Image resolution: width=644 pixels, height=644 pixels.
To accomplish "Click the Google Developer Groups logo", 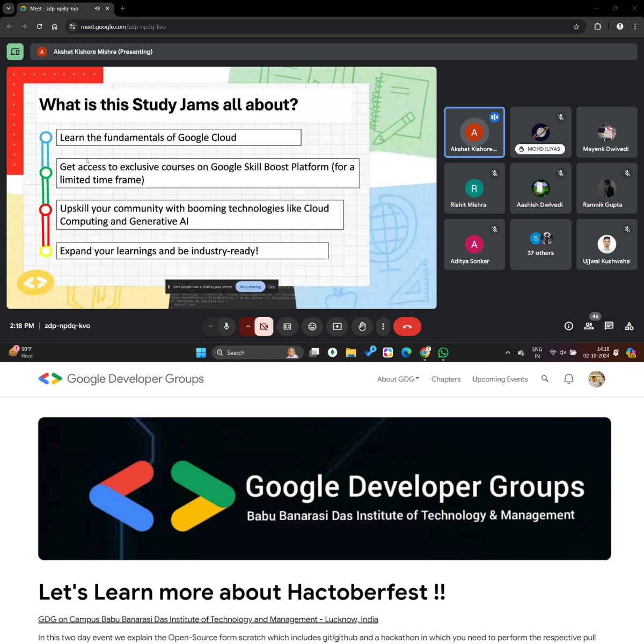I will (x=121, y=379).
